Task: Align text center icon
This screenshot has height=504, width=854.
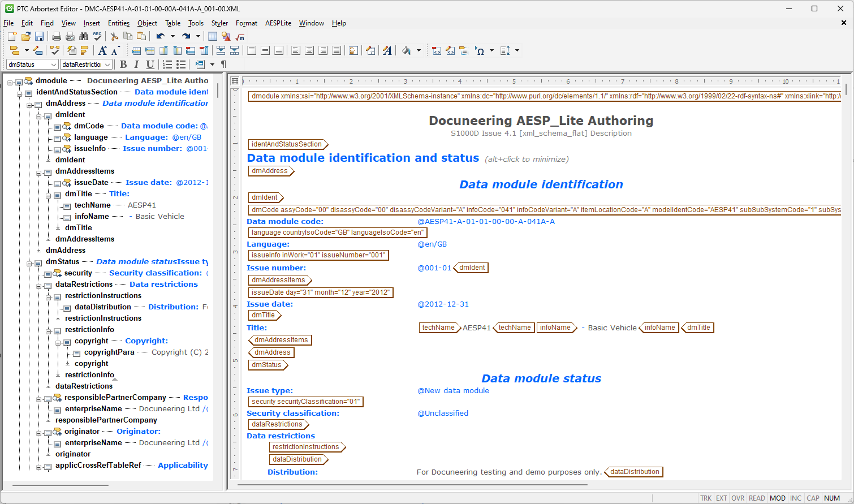Action: pos(309,50)
